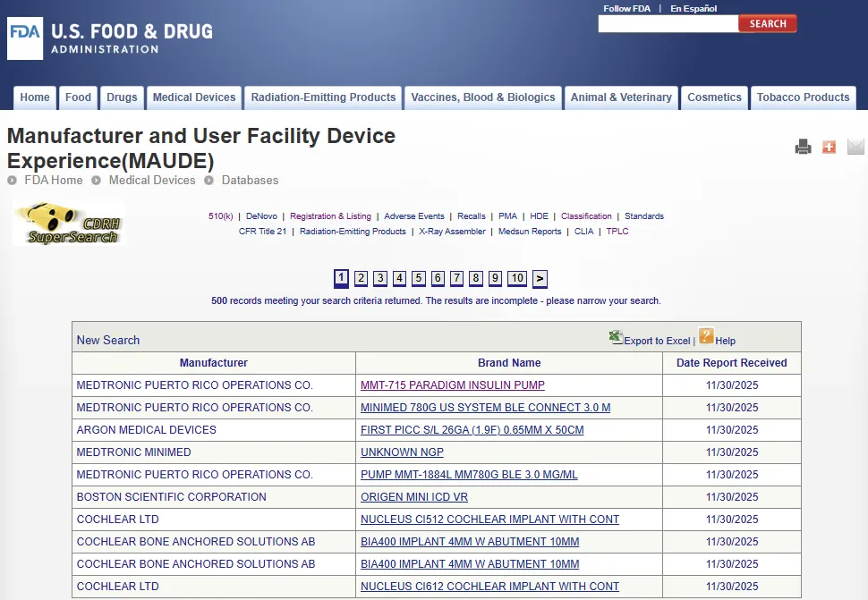The height and width of the screenshot is (600, 868).
Task: Open FIRST PICC S/L 26GA report
Action: (x=472, y=430)
